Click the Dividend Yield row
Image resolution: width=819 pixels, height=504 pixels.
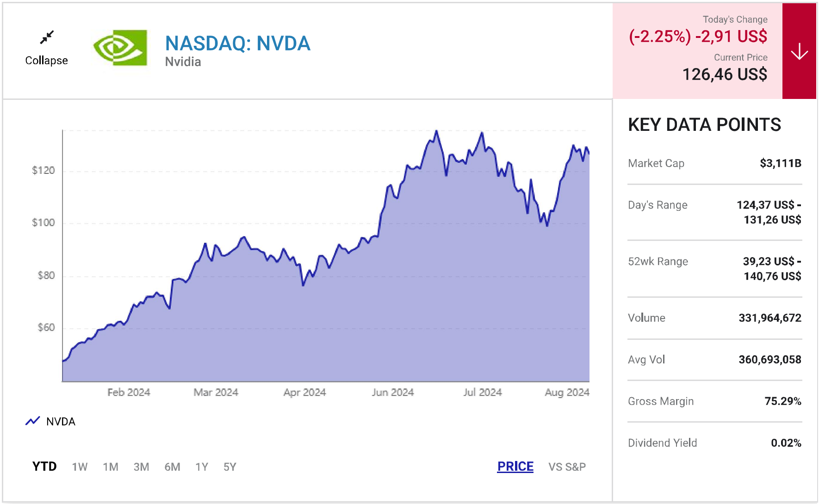[714, 443]
